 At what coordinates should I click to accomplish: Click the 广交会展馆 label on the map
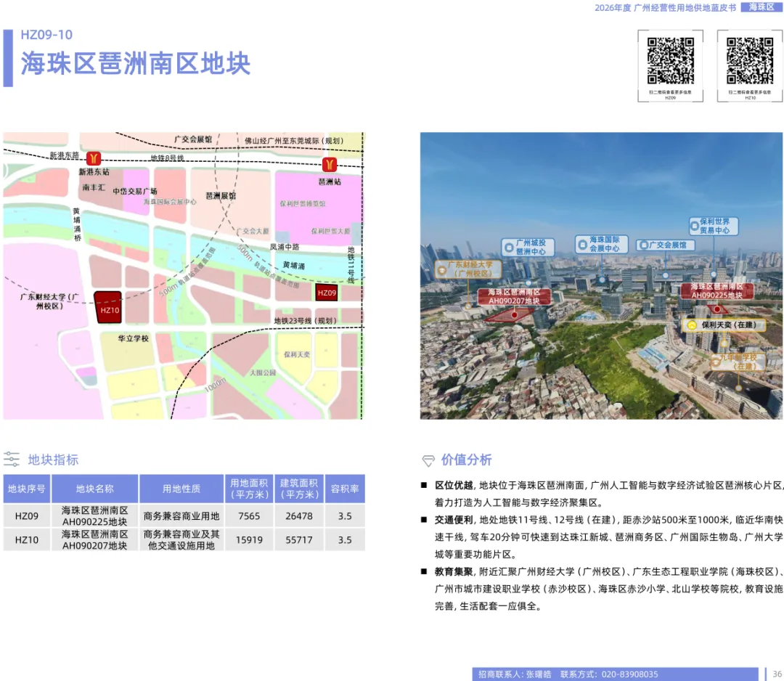(x=193, y=139)
